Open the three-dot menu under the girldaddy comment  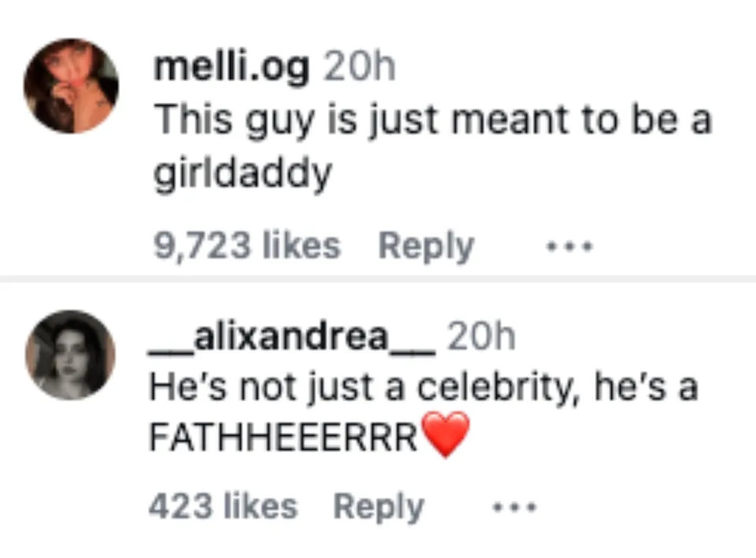click(569, 245)
